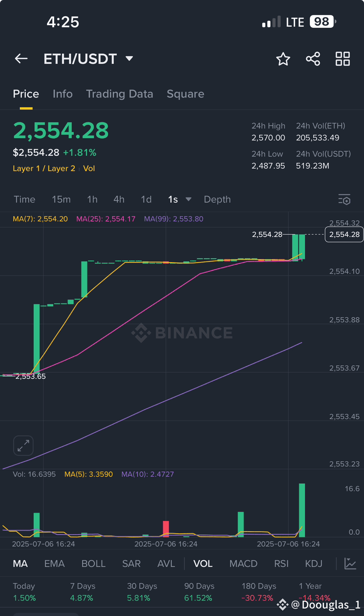
Task: Tap the 7 Days 4.87% performance
Action: pyautogui.click(x=83, y=592)
